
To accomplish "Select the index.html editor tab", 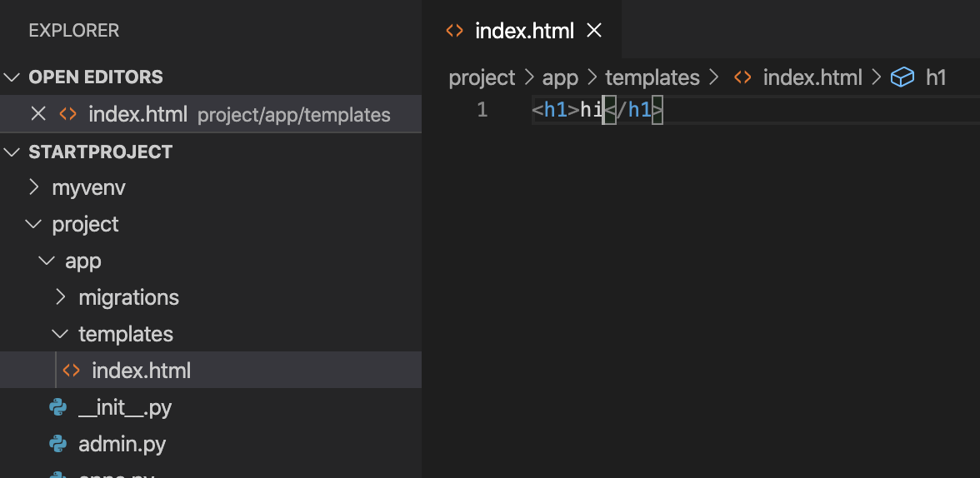I will (x=523, y=30).
